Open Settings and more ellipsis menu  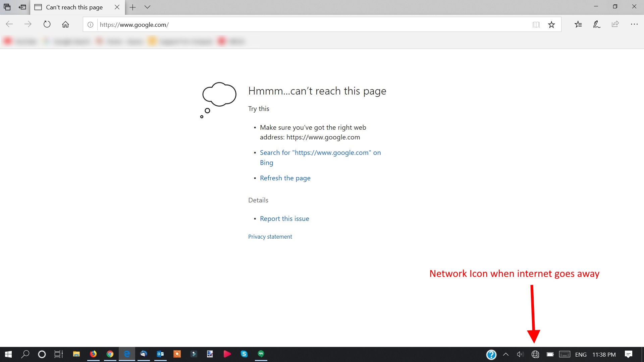pos(634,24)
